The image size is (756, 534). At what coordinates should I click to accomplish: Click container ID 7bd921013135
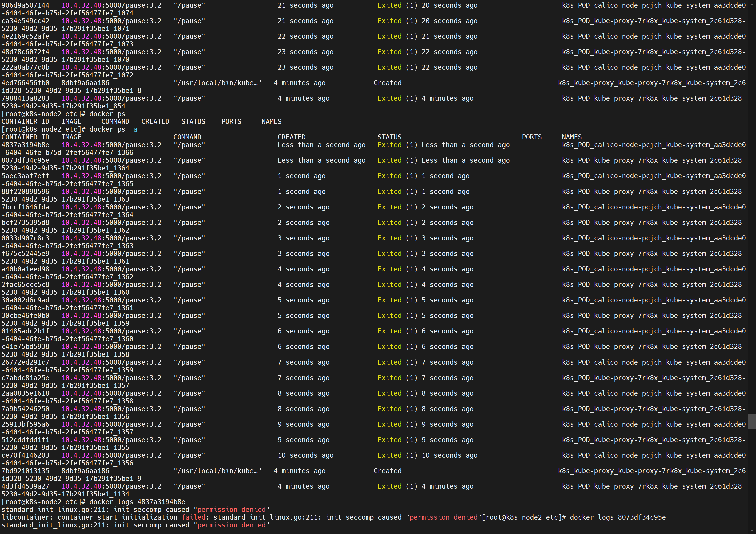[x=25, y=470]
